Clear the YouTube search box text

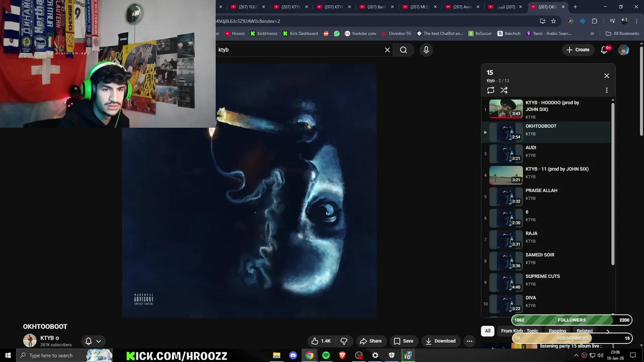(387, 50)
